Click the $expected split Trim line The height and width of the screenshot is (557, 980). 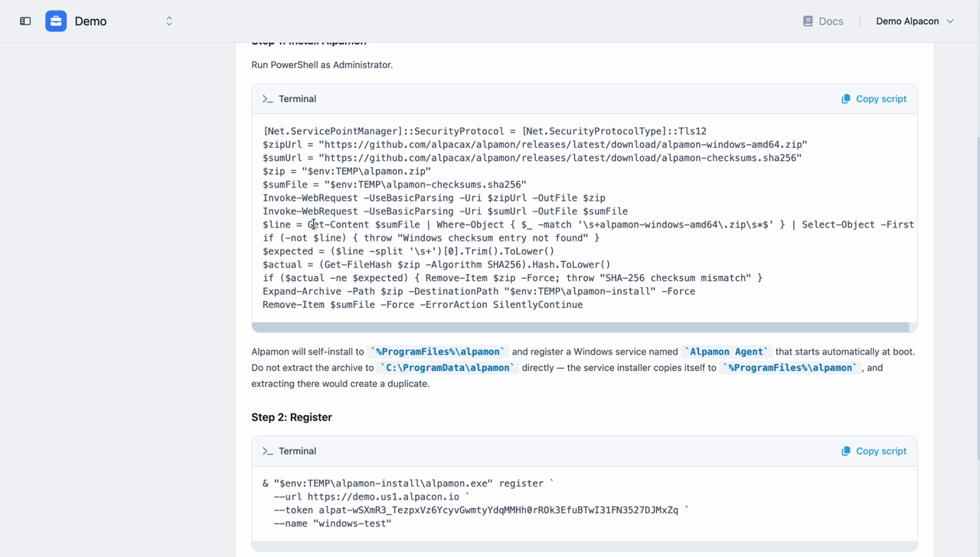[x=408, y=251]
